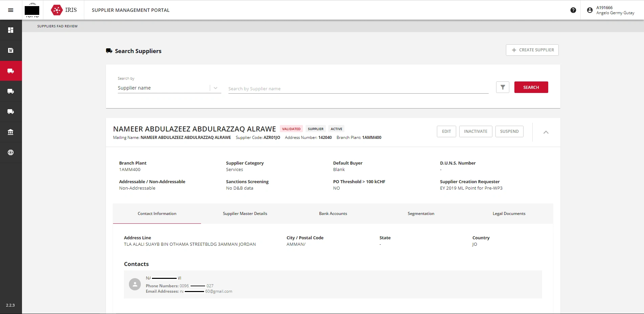Click the SUSPEND button
The image size is (644, 314).
pos(509,131)
